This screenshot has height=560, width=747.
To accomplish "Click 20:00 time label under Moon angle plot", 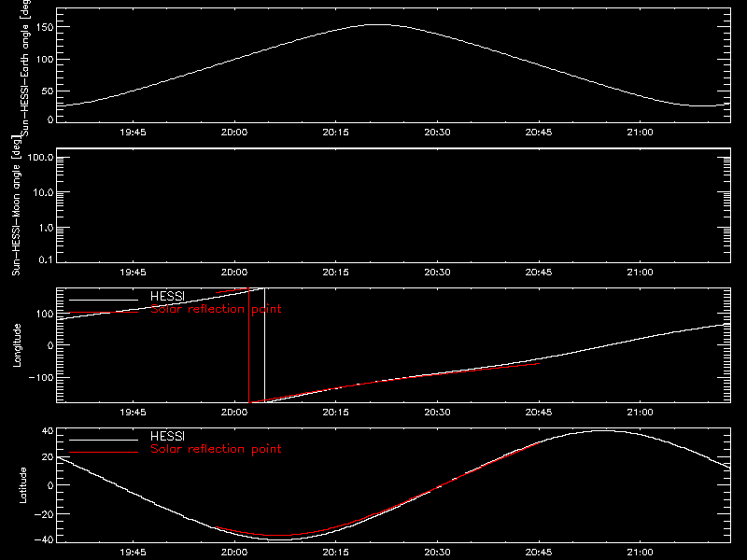I will 234,272.
